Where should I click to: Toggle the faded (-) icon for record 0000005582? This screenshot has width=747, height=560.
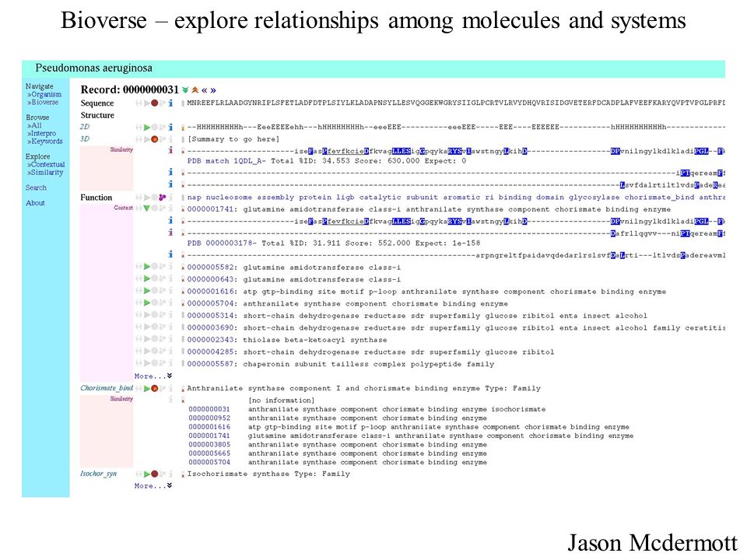tap(139, 267)
